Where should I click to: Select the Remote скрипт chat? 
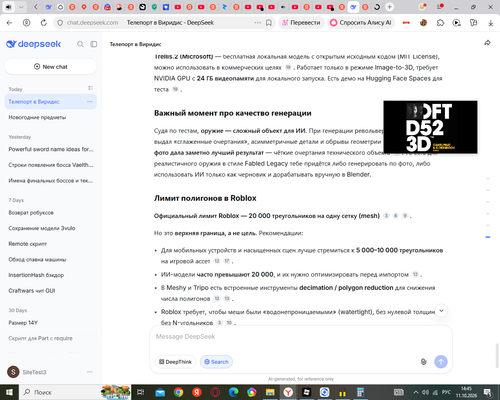pyautogui.click(x=51, y=244)
